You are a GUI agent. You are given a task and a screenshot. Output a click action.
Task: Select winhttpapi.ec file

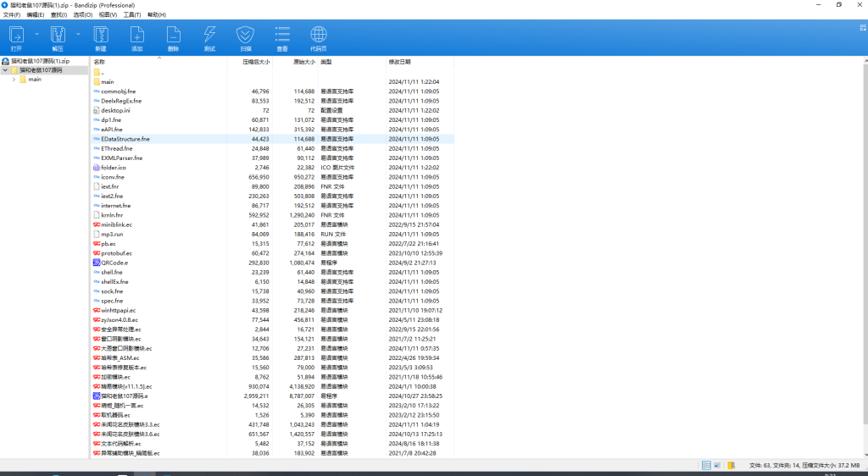tap(119, 310)
